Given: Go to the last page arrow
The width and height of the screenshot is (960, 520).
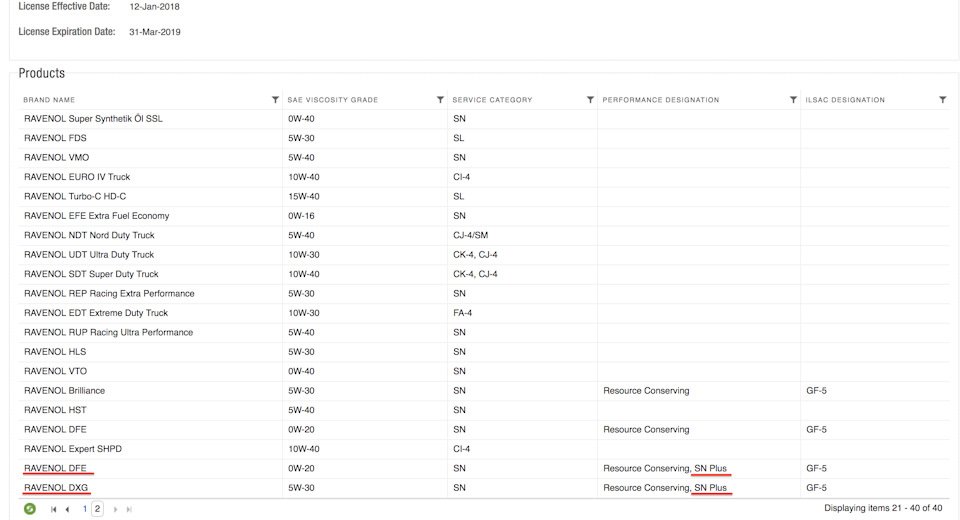Looking at the screenshot, I should tap(129, 509).
